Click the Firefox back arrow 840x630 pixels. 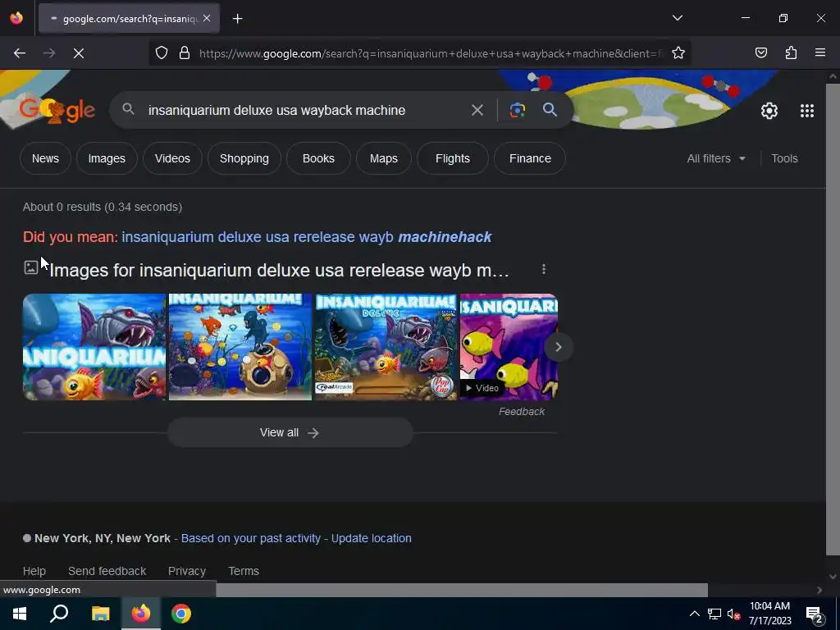coord(20,53)
